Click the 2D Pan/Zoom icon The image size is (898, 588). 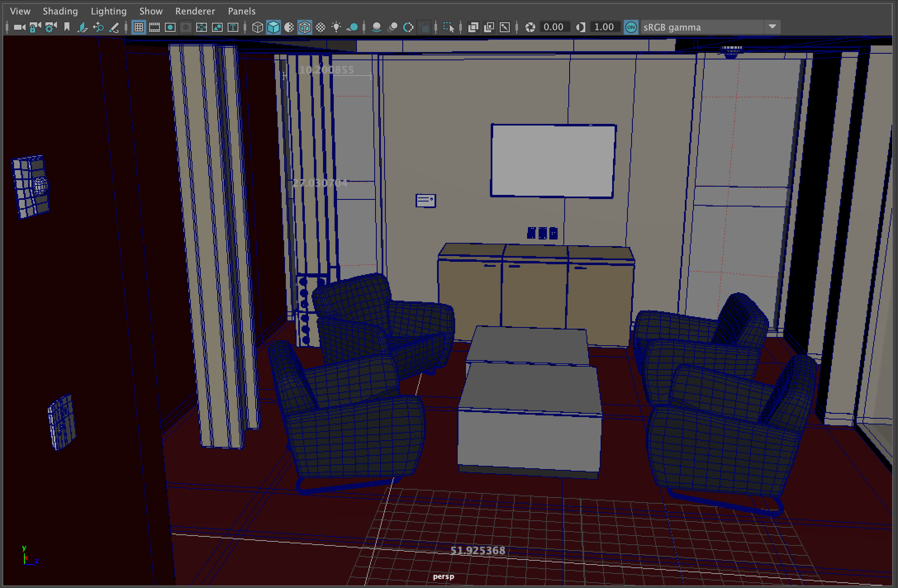[98, 27]
